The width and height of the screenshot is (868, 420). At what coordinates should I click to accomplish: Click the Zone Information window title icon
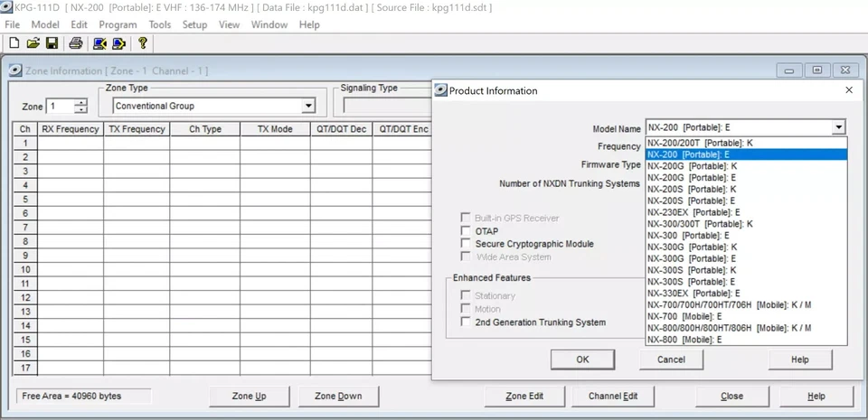pyautogui.click(x=16, y=70)
